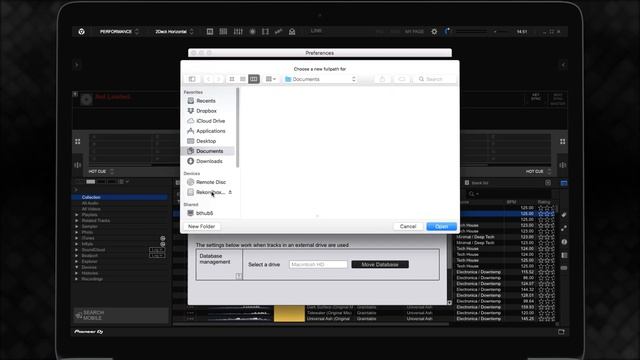
Task: Click the Move Database button
Action: tap(380, 264)
